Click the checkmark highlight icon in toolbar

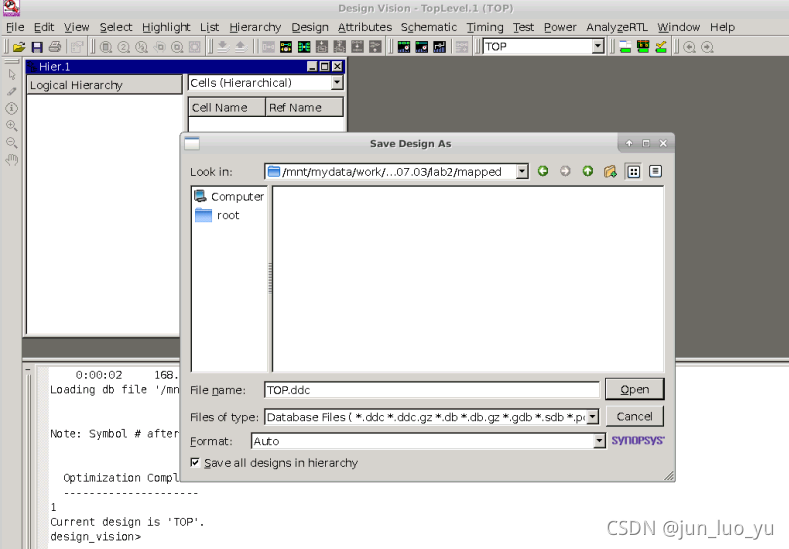pos(661,47)
